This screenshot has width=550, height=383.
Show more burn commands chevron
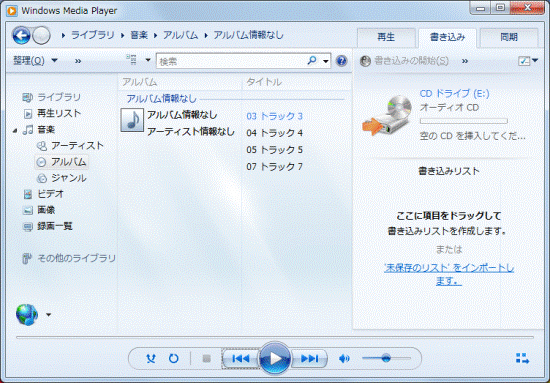click(x=465, y=61)
